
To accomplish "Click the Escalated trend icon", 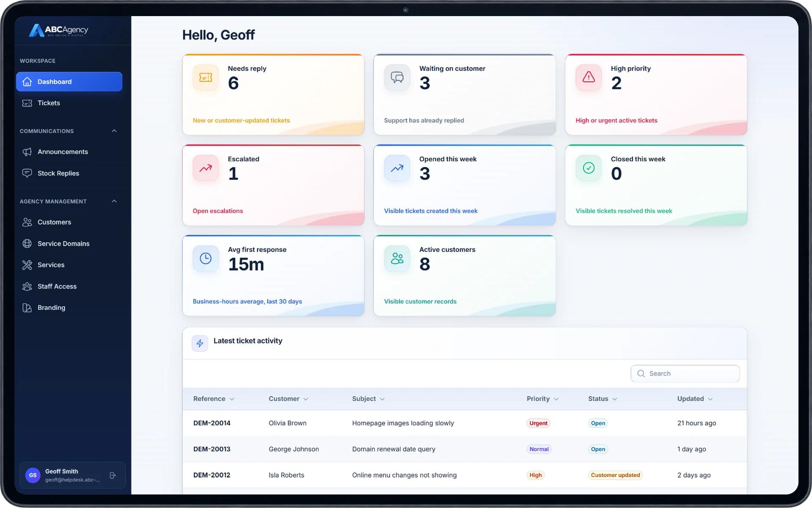I will (x=206, y=168).
